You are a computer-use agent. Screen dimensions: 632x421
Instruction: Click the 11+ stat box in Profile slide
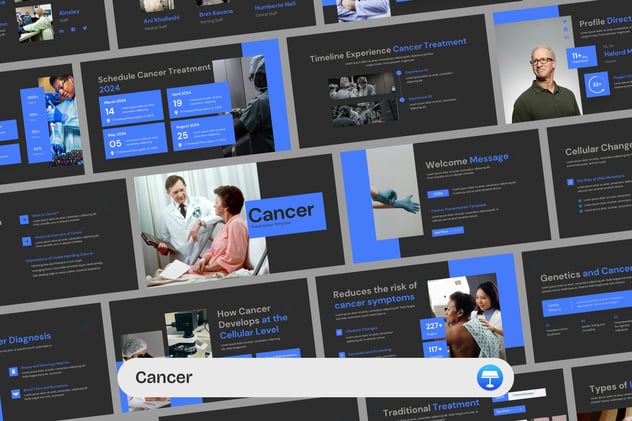click(581, 56)
